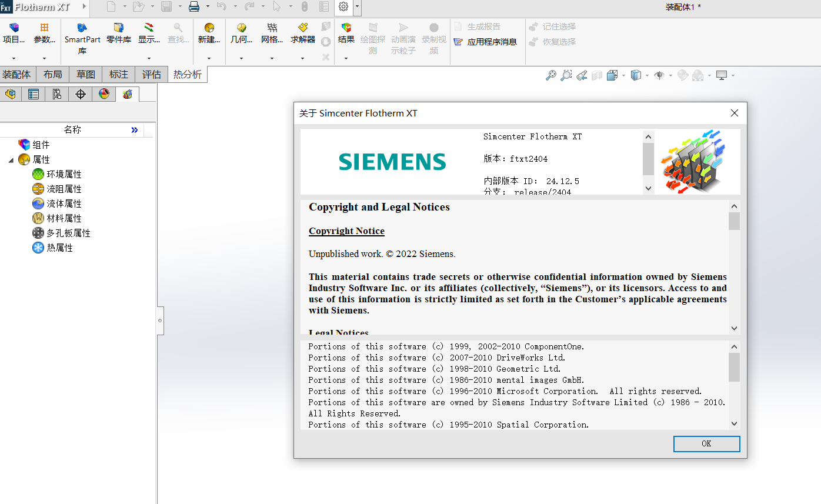
Task: Open the 项目 dropdown arrow
Action: pyautogui.click(x=14, y=58)
